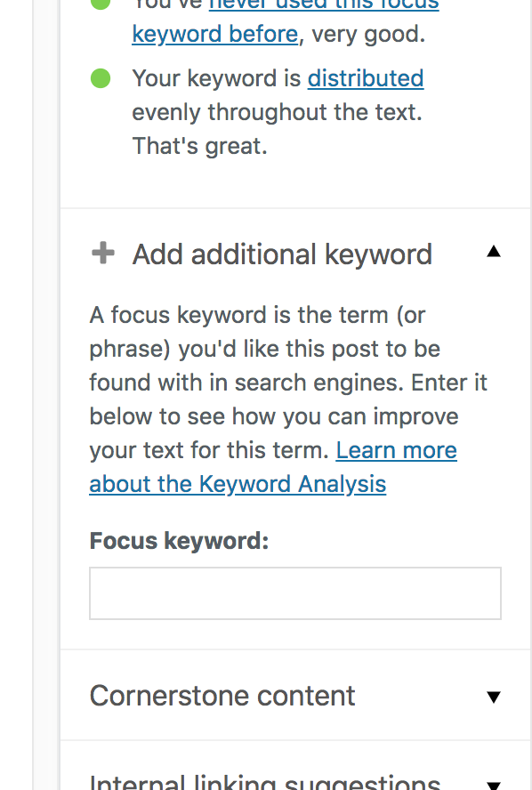This screenshot has width=532, height=790.
Task: Select the Cornerstone content section heading
Action: point(221,697)
